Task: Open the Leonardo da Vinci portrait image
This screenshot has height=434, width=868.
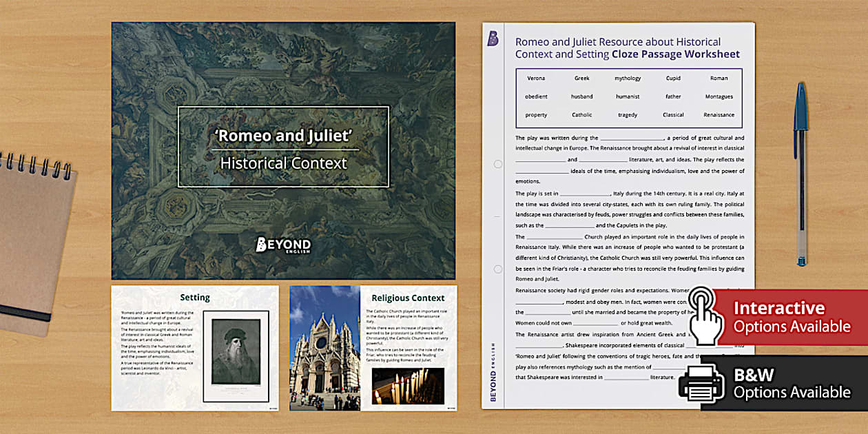Action: tap(236, 355)
